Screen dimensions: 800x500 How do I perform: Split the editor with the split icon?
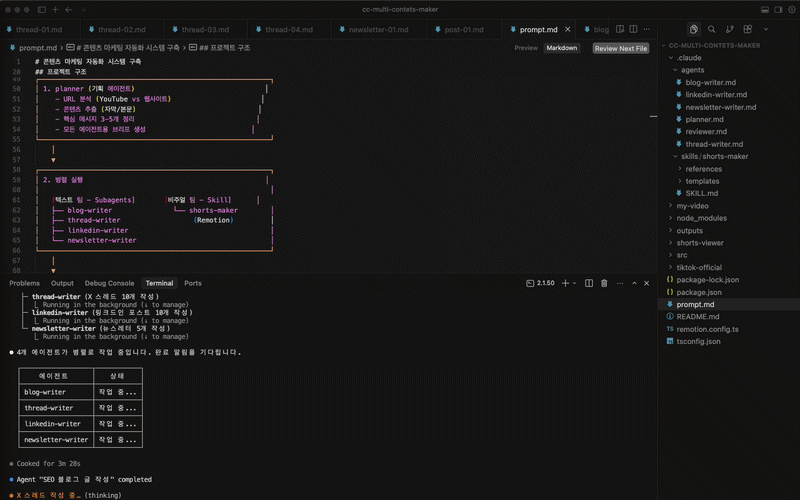coord(633,29)
